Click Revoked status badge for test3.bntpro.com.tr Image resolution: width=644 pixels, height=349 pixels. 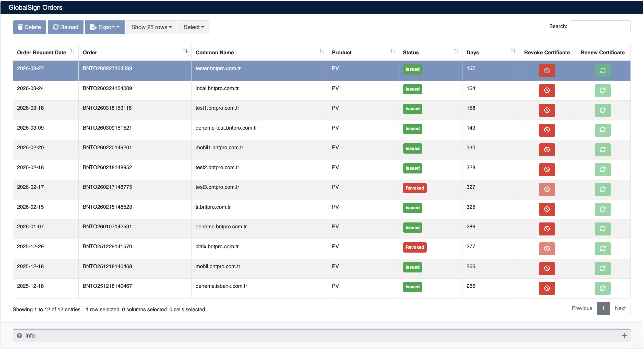point(415,188)
